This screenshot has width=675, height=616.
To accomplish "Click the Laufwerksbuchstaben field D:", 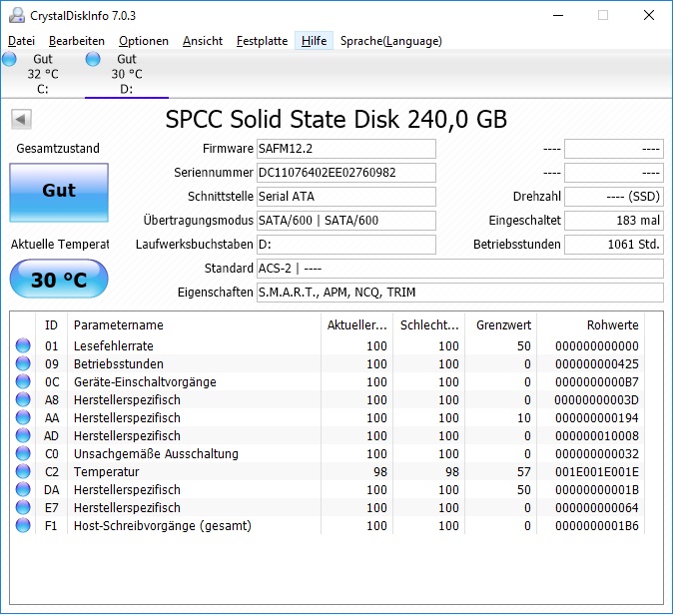I will tap(346, 245).
